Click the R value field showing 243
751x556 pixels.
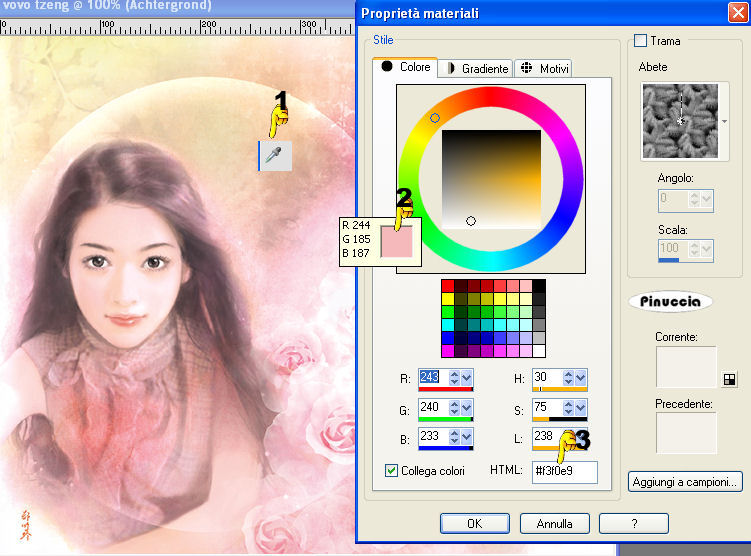tap(433, 377)
